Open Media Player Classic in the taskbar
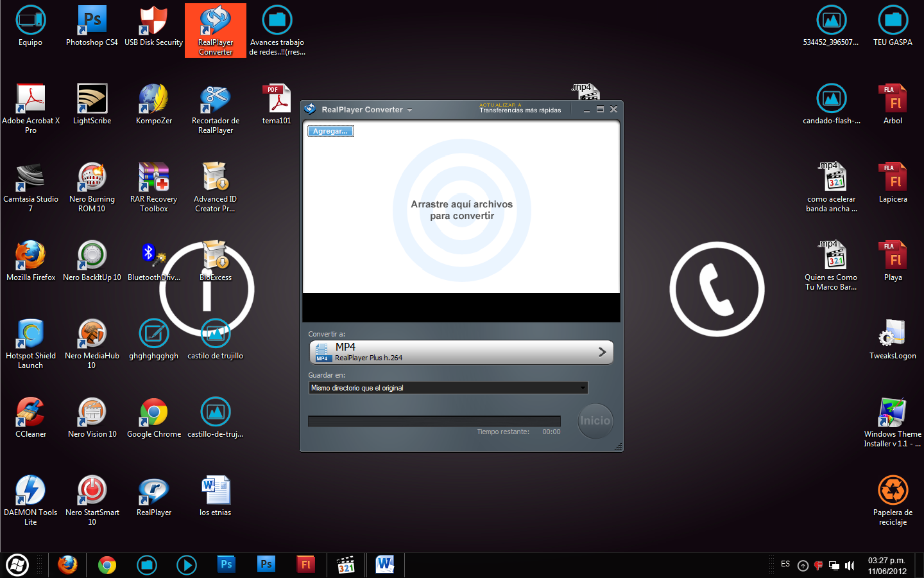Screen dimensions: 924x578 click(346, 565)
